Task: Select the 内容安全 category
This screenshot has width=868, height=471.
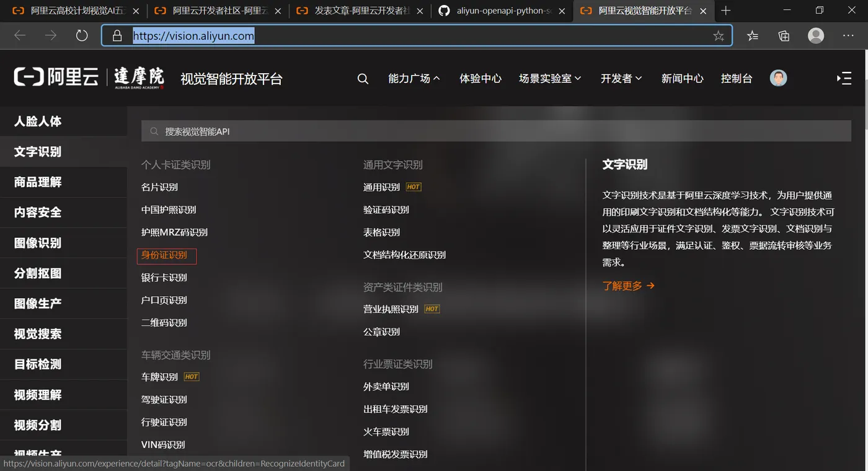Action: tap(63, 213)
